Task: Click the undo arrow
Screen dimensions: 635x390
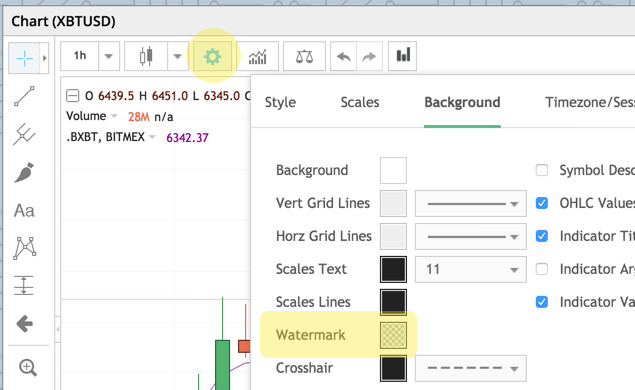Action: pos(343,56)
